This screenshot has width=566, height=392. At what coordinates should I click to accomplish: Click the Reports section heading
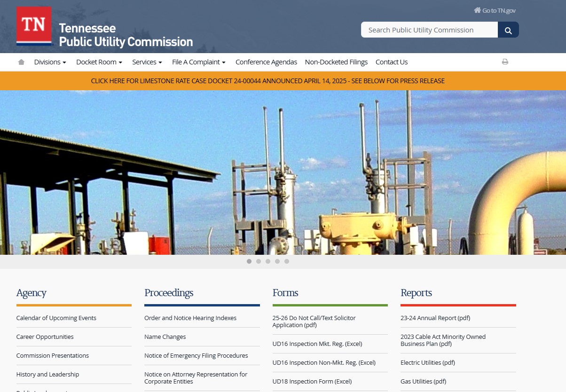pyautogui.click(x=416, y=293)
